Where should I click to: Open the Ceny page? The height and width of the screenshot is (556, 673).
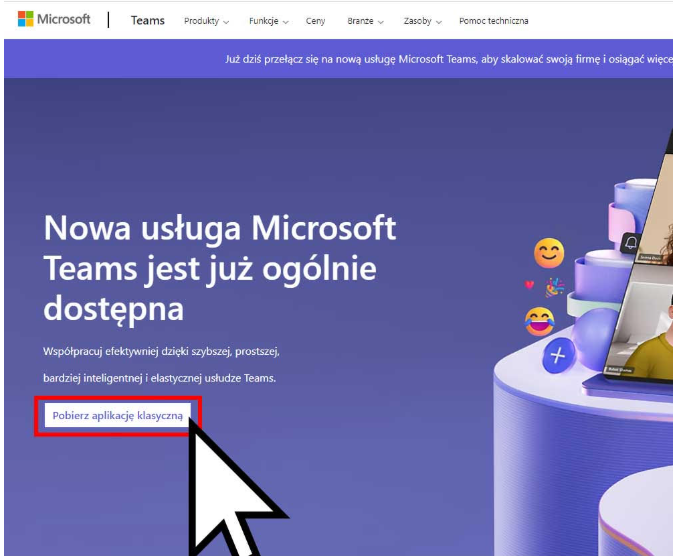click(315, 21)
